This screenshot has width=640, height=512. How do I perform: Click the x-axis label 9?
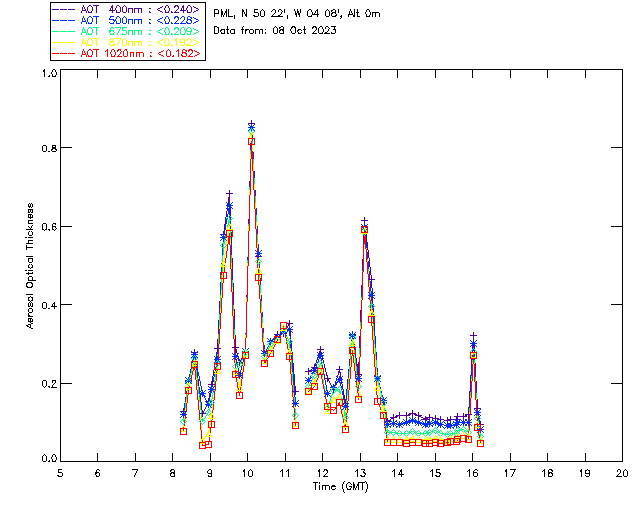click(210, 473)
